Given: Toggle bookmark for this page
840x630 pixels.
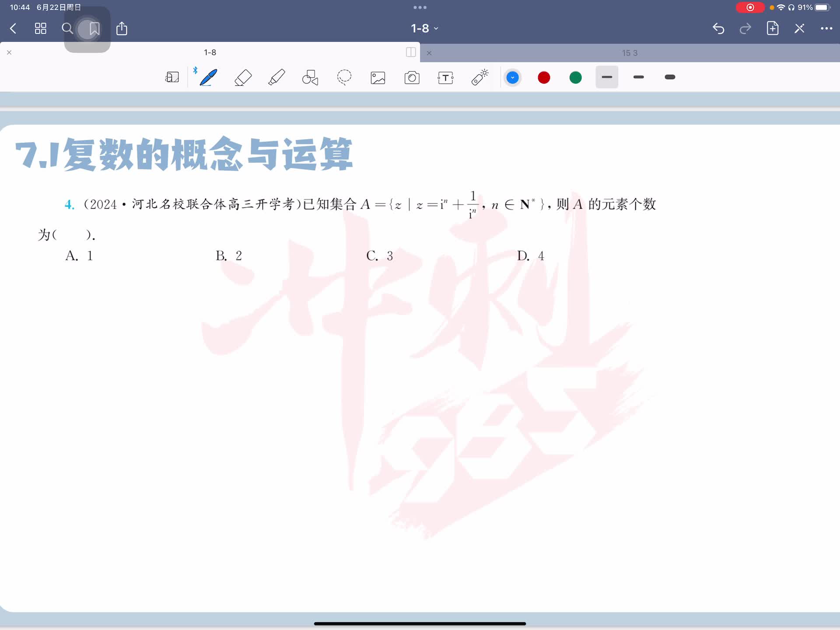Looking at the screenshot, I should point(94,29).
